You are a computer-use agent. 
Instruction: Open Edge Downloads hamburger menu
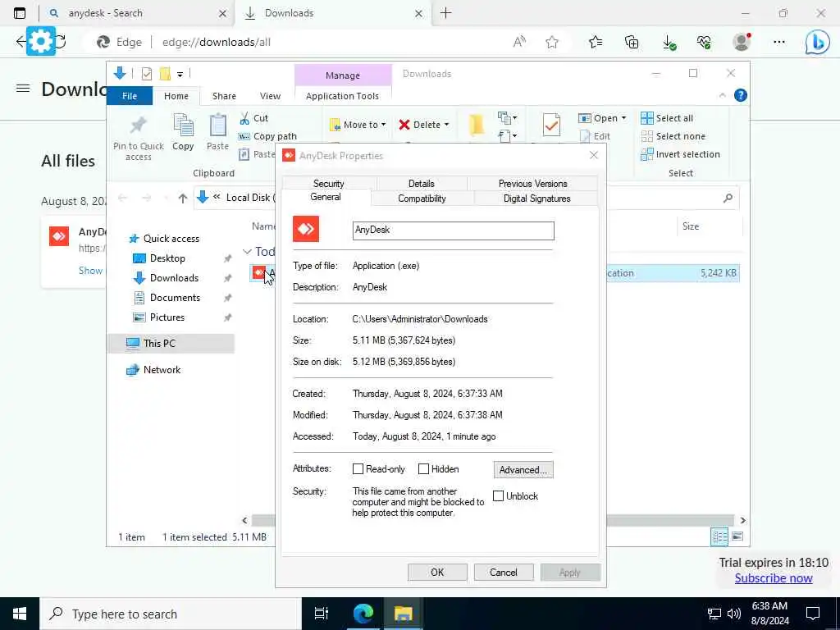coord(23,89)
